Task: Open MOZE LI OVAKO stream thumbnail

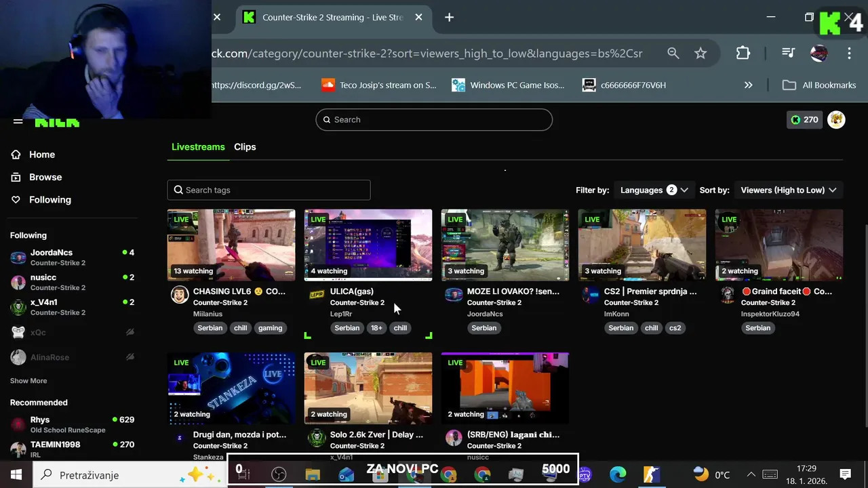Action: pos(505,245)
